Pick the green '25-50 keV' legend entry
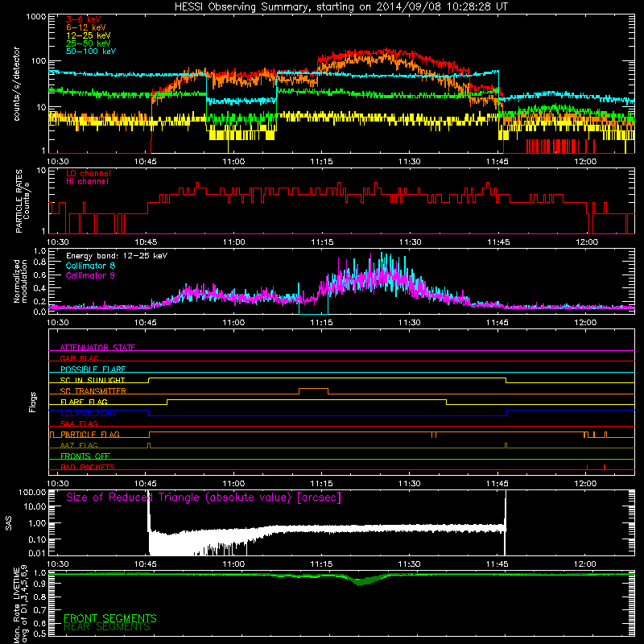The width and height of the screenshot is (644, 644). click(89, 43)
